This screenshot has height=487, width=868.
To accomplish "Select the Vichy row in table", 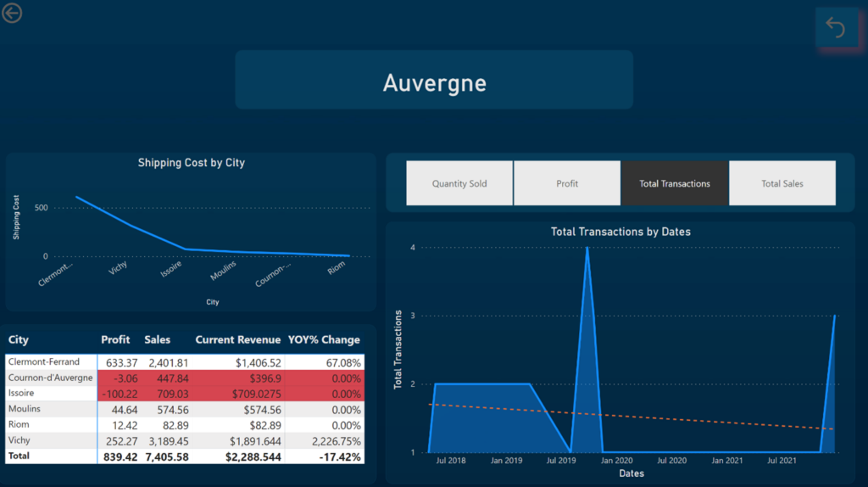I will (x=19, y=440).
